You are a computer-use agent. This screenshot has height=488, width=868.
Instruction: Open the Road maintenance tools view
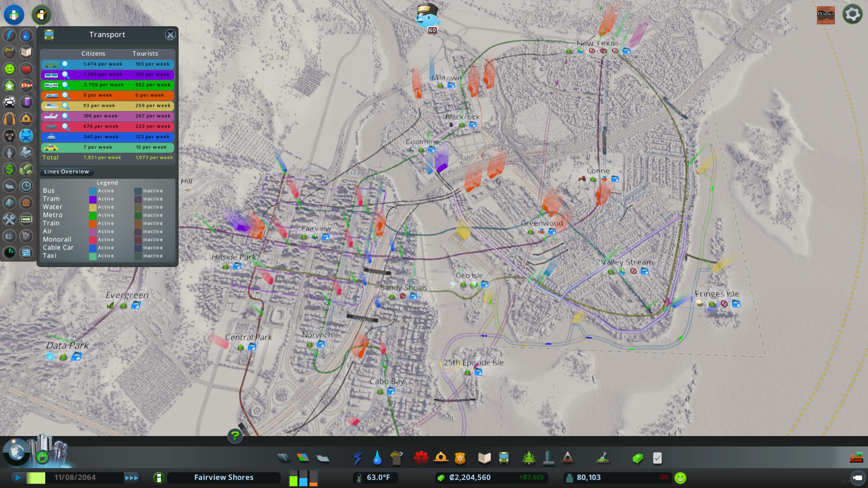(9, 219)
